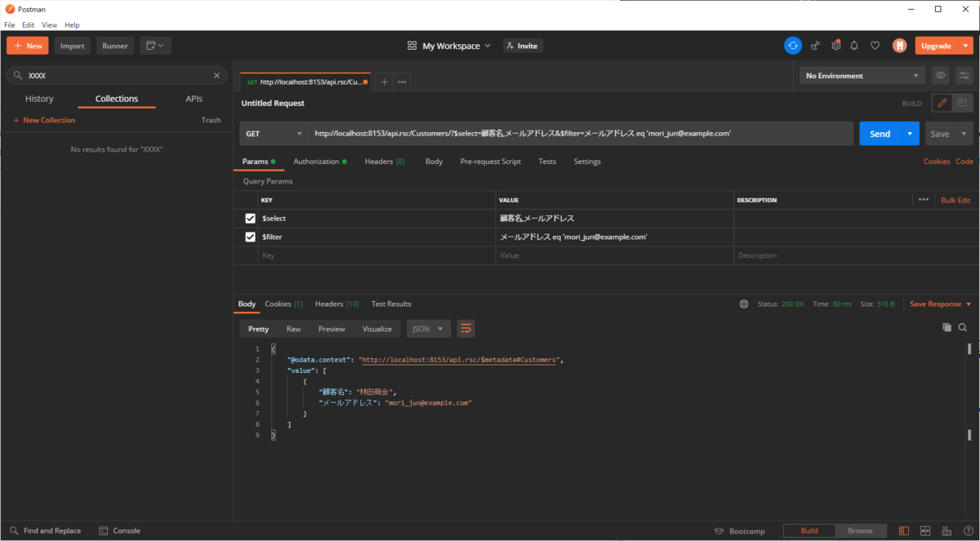The image size is (980, 541).
Task: Click the environment quick look eye icon
Action: click(941, 76)
